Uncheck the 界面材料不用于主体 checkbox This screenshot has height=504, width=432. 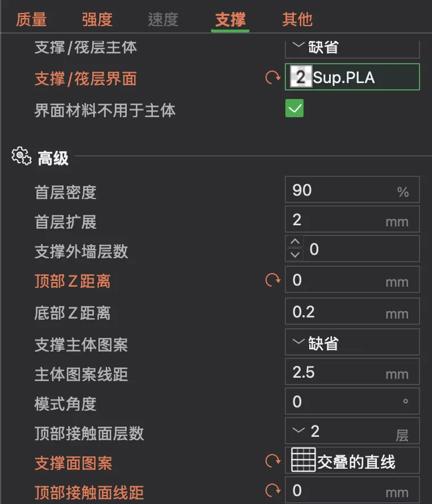[x=294, y=108]
